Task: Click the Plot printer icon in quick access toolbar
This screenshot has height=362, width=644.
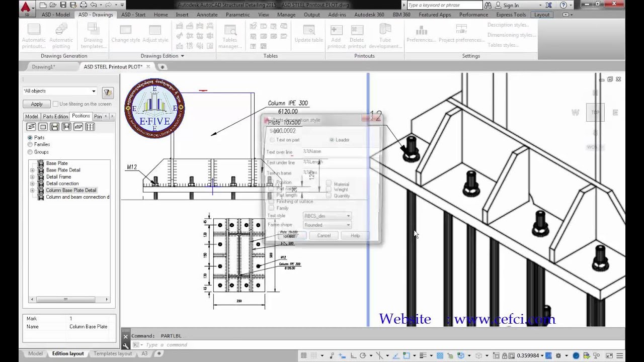Action: click(84, 5)
